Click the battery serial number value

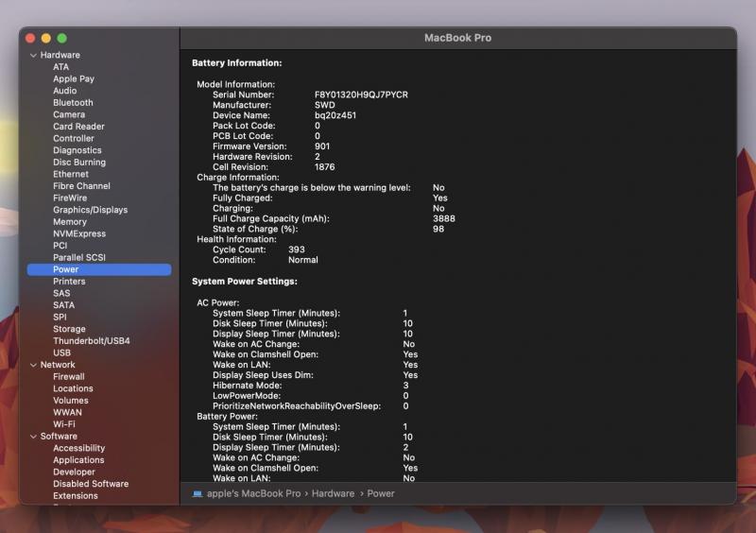pyautogui.click(x=361, y=95)
